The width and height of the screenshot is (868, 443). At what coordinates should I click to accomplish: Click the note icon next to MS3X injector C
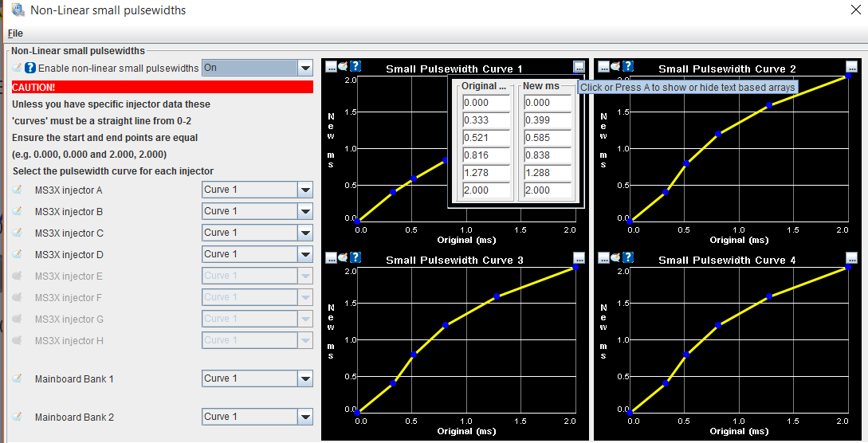[18, 233]
